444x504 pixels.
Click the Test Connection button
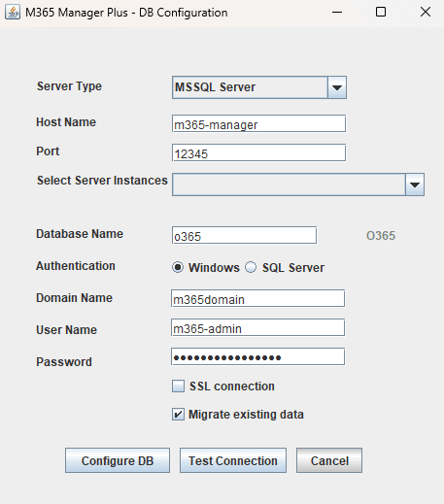tap(233, 460)
